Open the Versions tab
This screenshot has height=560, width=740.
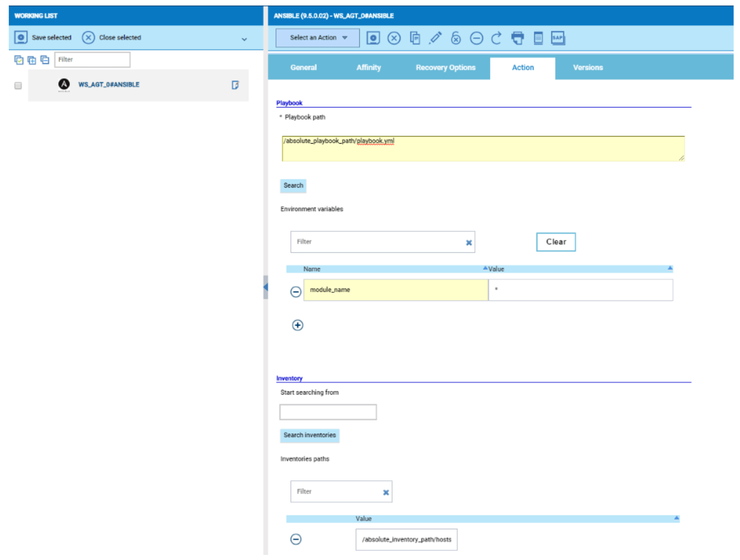click(x=588, y=67)
